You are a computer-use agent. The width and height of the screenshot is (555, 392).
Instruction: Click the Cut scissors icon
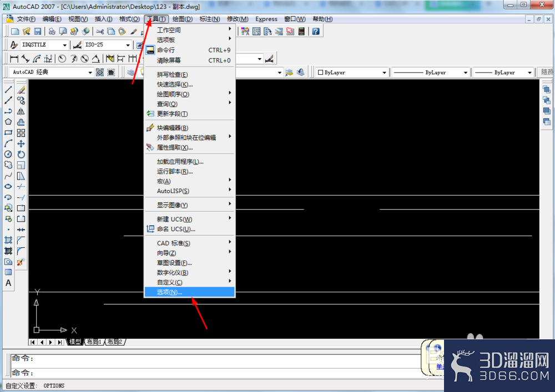click(100, 32)
